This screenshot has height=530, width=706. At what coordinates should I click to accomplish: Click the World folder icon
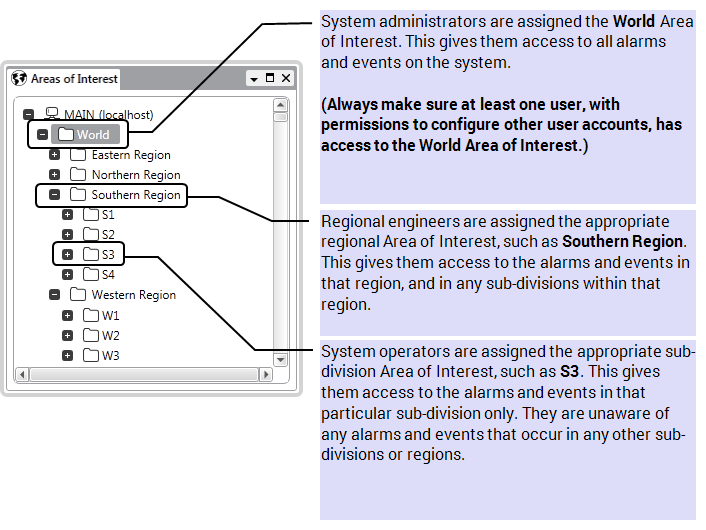point(66,134)
